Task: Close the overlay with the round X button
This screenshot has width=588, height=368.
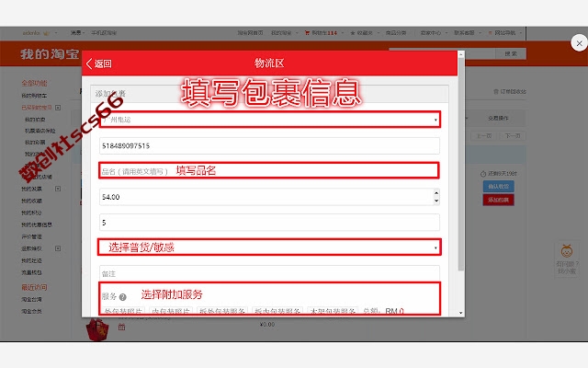Action: tap(579, 43)
